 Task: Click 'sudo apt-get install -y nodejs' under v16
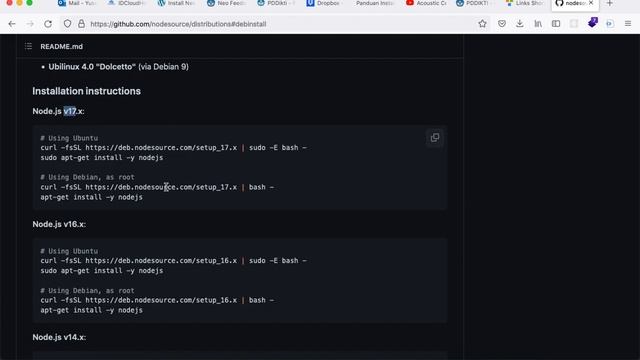pos(102,271)
